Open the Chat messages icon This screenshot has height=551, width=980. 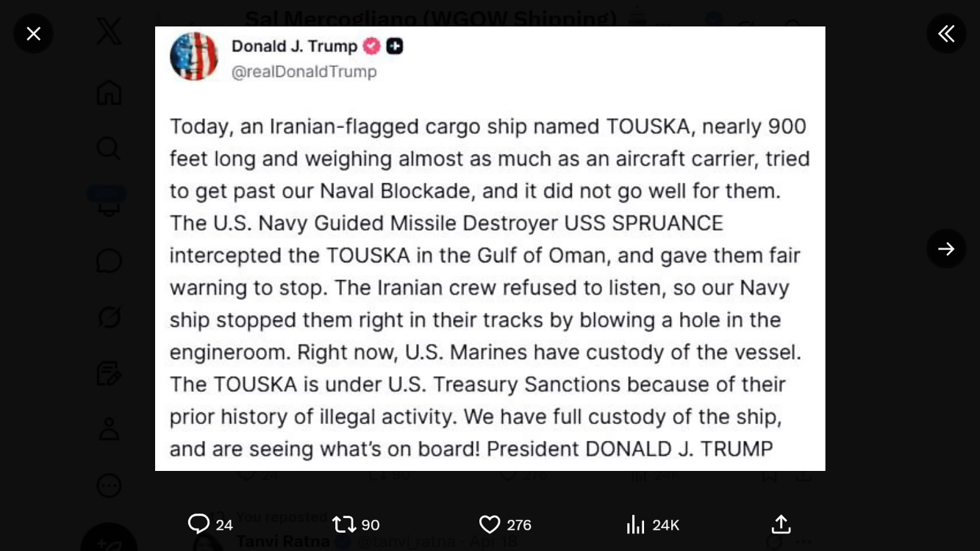(x=109, y=261)
